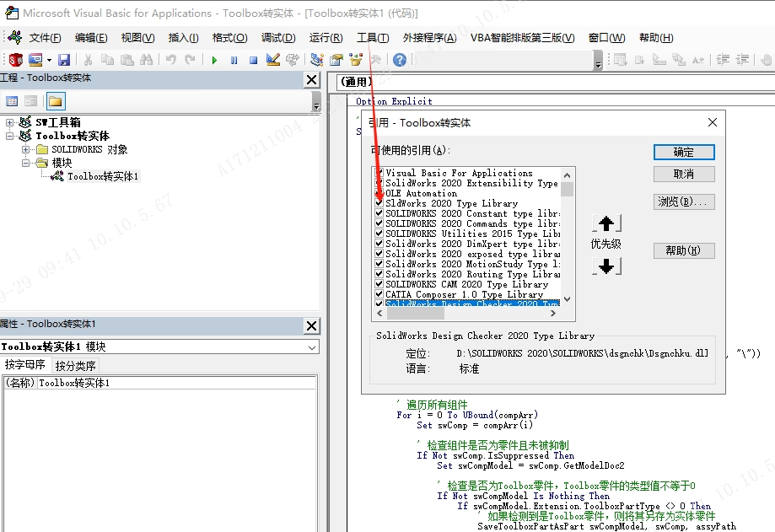Click the Indent icon in edit toolbar
Viewport: 775px width, 532px height.
coord(723,60)
